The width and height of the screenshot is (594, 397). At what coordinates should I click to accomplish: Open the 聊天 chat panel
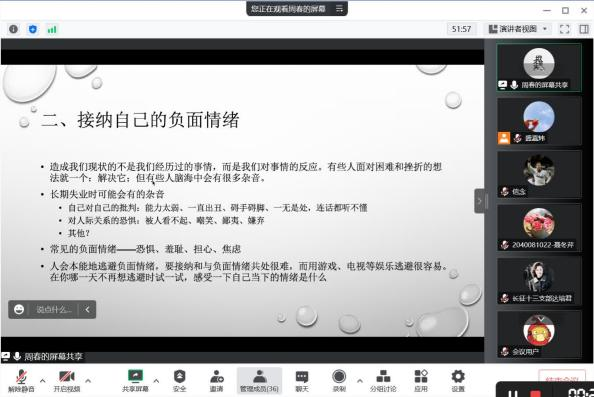tap(302, 380)
